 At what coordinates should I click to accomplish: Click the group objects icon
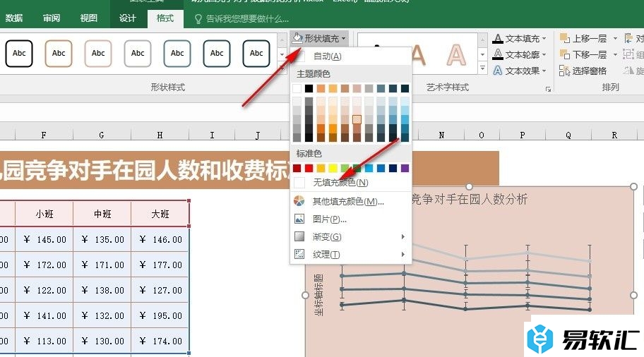pos(628,54)
